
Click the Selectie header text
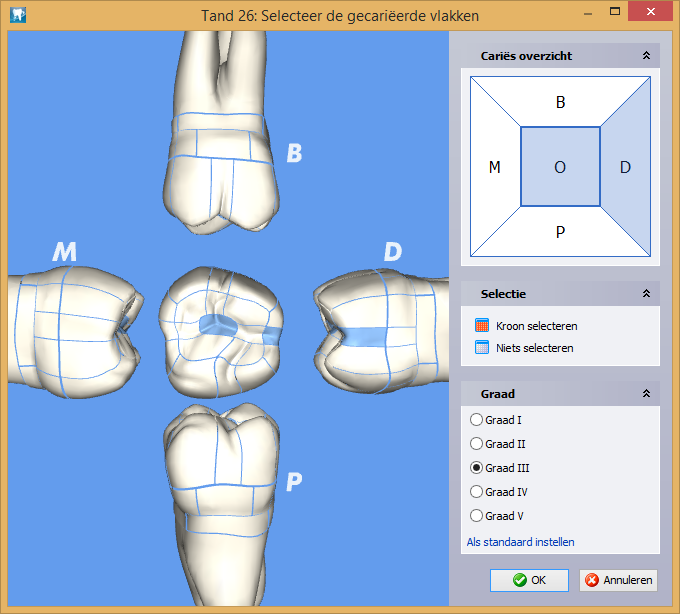click(503, 294)
